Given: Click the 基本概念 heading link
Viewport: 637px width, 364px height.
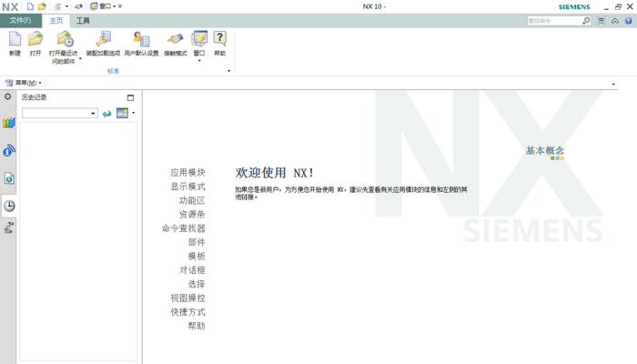Looking at the screenshot, I should tap(545, 151).
